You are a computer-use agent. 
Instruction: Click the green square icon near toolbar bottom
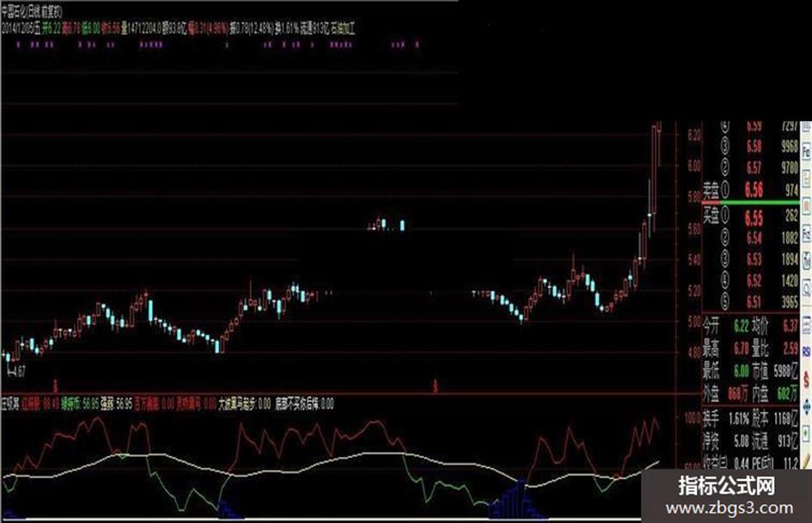tap(806, 432)
